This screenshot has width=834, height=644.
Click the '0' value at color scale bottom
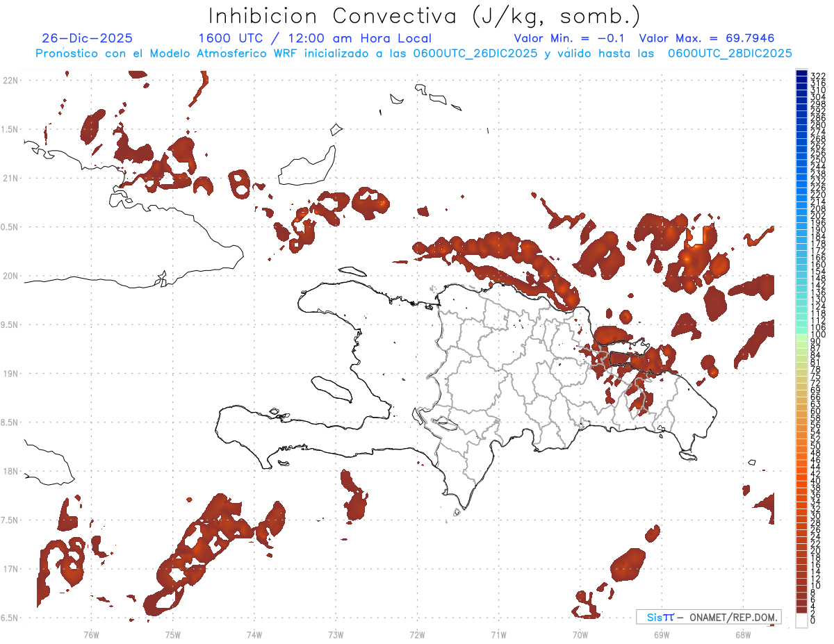click(x=812, y=621)
